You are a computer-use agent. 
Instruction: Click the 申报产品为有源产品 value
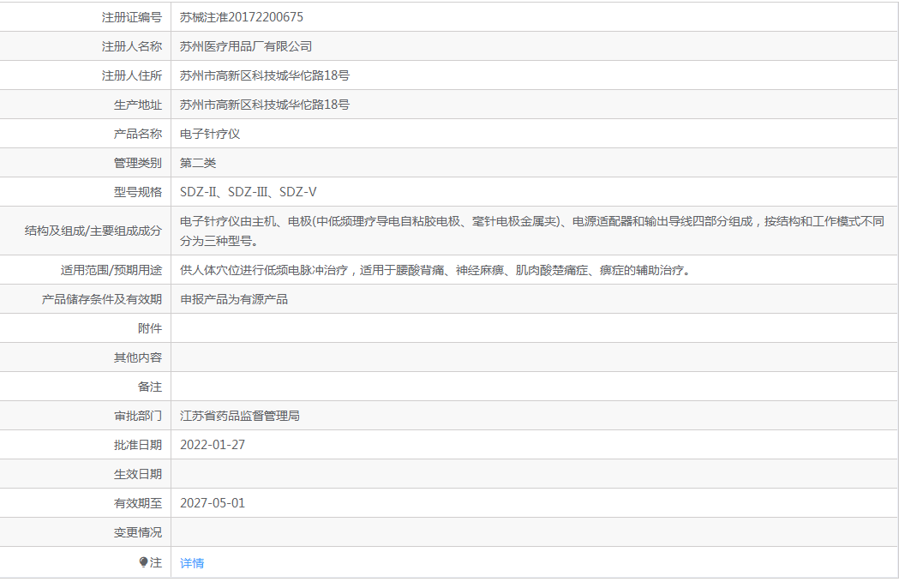234,299
